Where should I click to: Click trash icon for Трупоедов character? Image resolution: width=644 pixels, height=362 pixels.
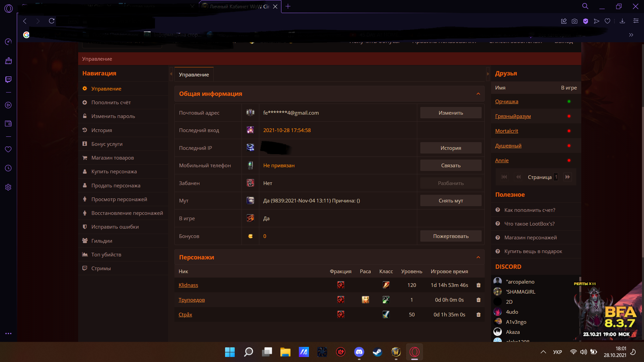478,300
